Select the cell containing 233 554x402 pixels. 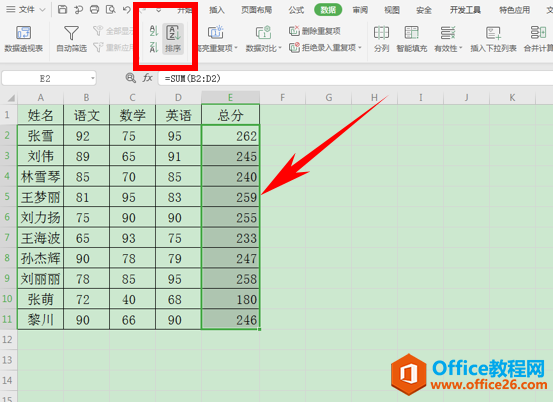tap(230, 238)
